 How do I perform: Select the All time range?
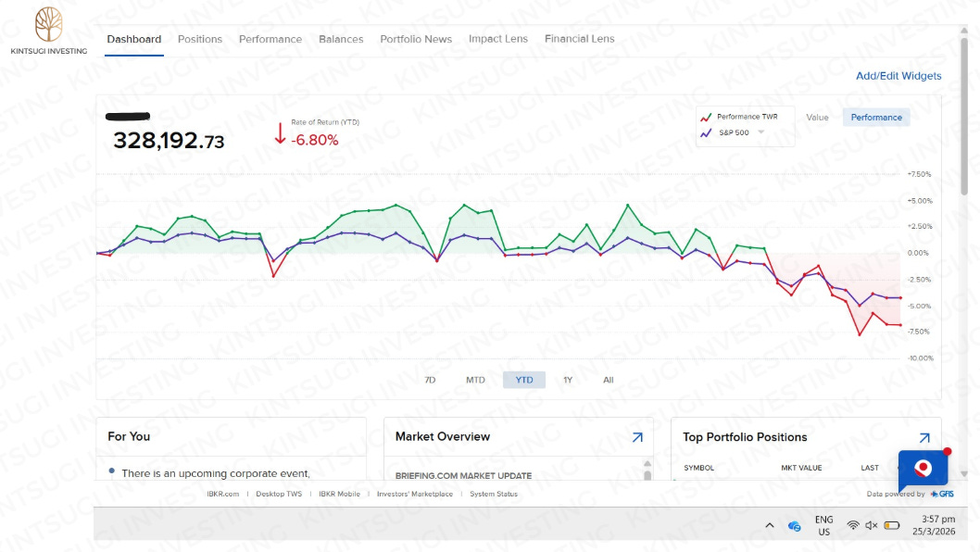pyautogui.click(x=609, y=380)
